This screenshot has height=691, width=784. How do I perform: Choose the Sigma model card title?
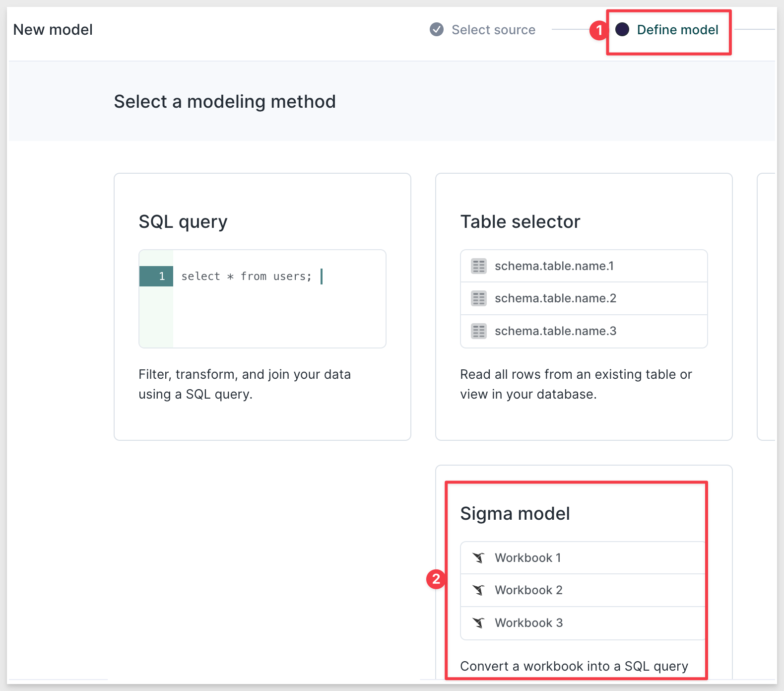click(x=515, y=513)
